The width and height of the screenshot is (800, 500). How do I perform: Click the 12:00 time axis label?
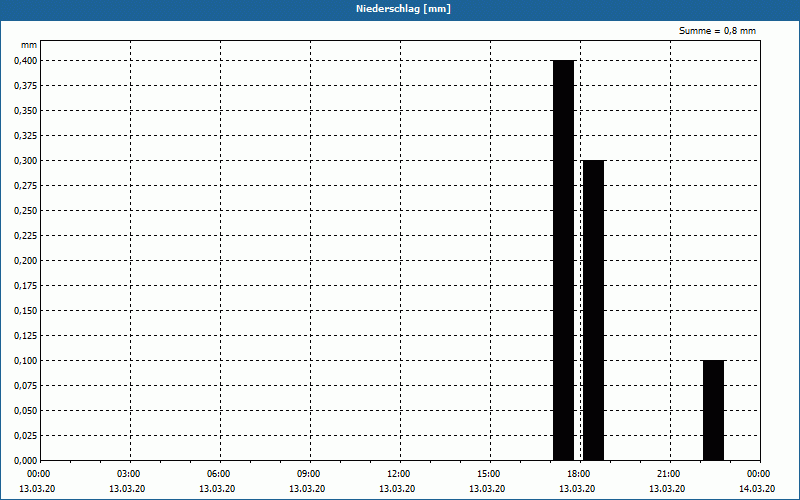pyautogui.click(x=398, y=474)
